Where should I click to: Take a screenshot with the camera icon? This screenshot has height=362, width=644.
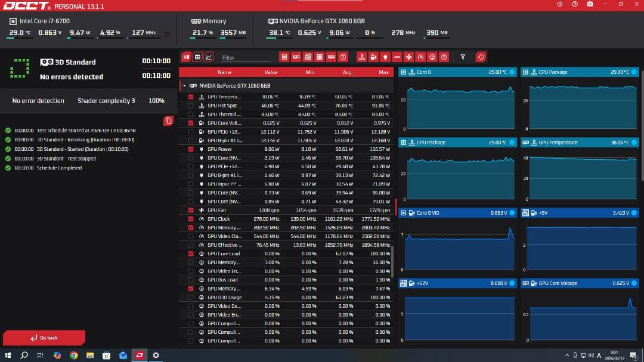point(590,4)
